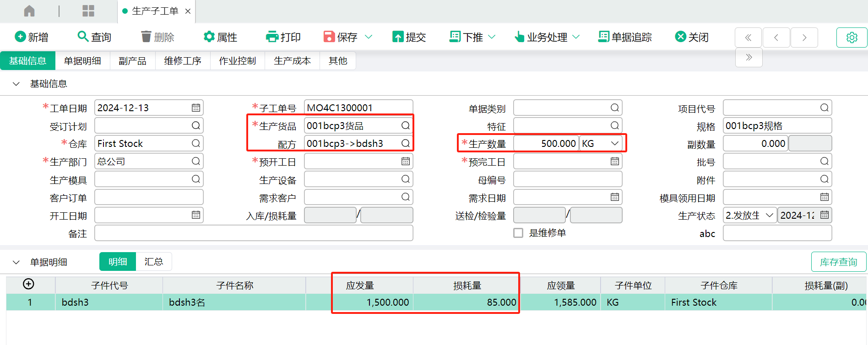Viewport: 868px width, 345px height.
Task: Click the 打印 print icon
Action: pos(272,37)
